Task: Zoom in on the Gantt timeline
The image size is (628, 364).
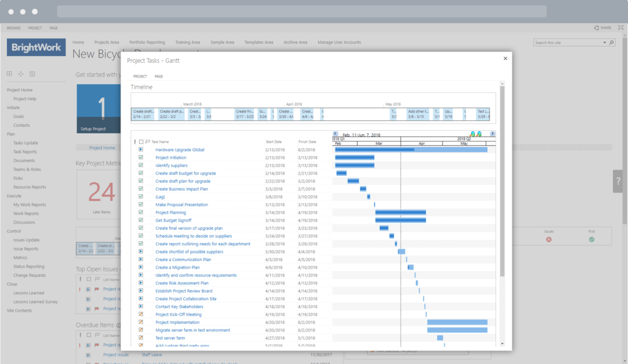Action: (472, 134)
